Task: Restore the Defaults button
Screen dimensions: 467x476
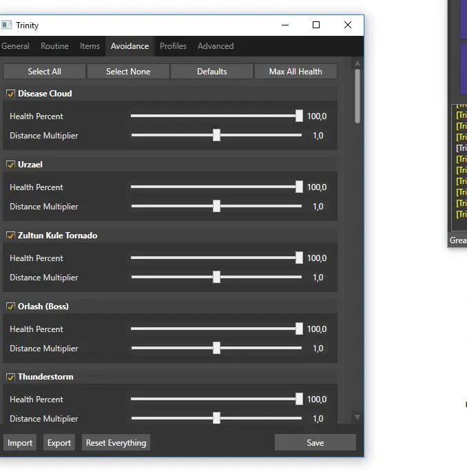Action: click(x=212, y=72)
